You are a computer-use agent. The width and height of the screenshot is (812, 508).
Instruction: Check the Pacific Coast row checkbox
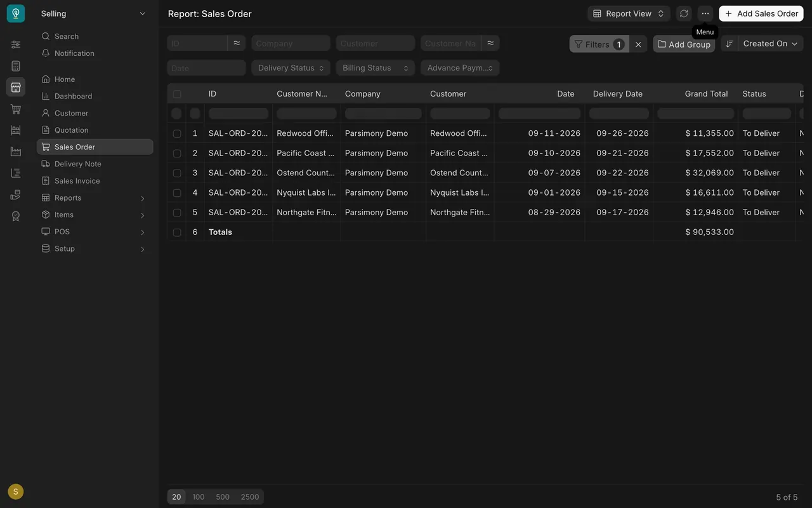[x=177, y=153]
